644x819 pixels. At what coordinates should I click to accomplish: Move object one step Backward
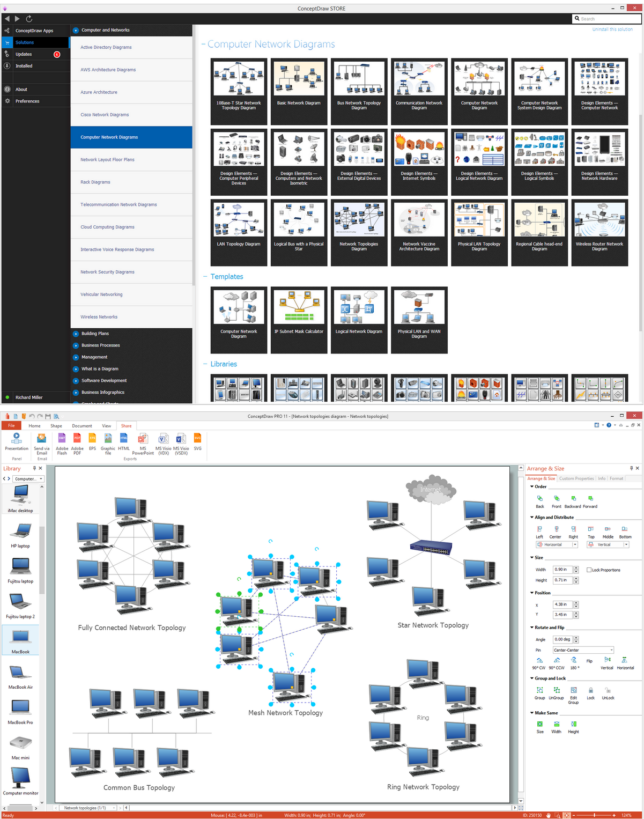(x=573, y=501)
